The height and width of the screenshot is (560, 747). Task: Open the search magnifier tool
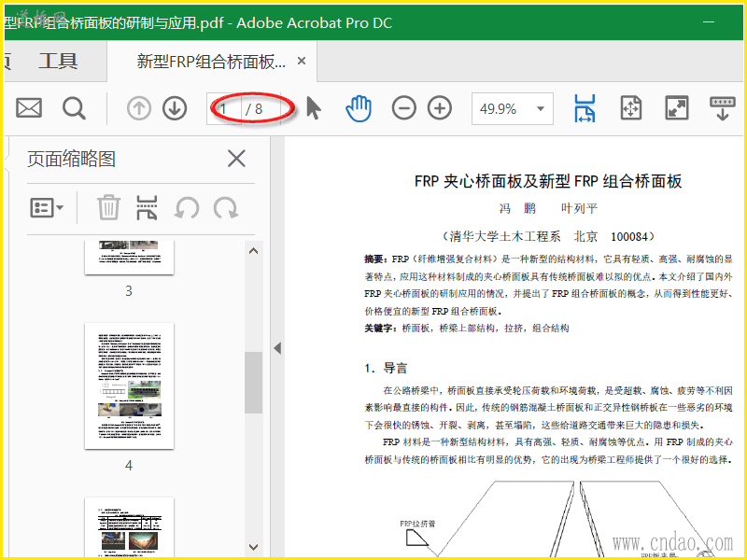[x=74, y=108]
